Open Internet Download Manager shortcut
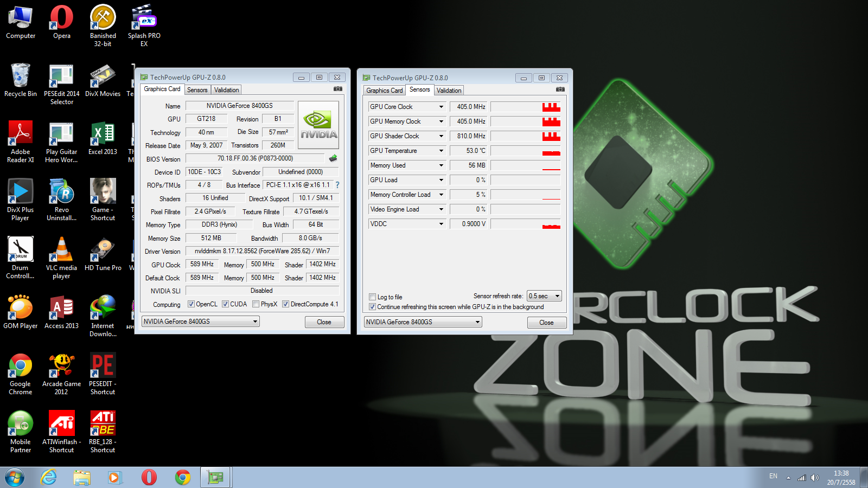 pyautogui.click(x=103, y=316)
